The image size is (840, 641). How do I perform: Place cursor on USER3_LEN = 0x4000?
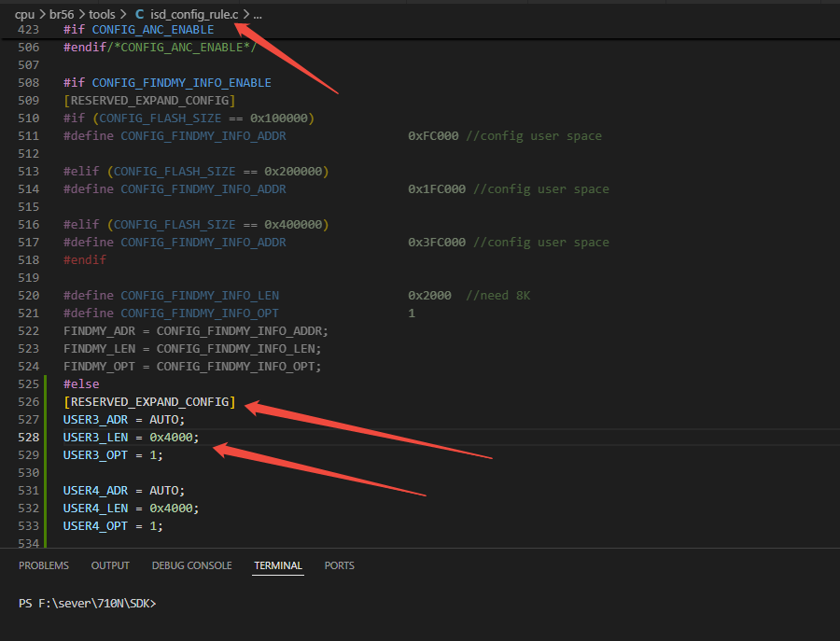pyautogui.click(x=132, y=437)
